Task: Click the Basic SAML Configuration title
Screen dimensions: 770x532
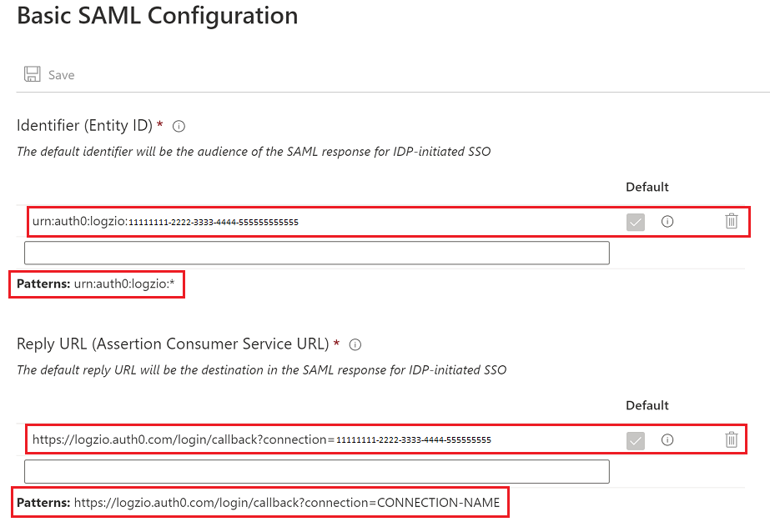Action: coord(158,16)
